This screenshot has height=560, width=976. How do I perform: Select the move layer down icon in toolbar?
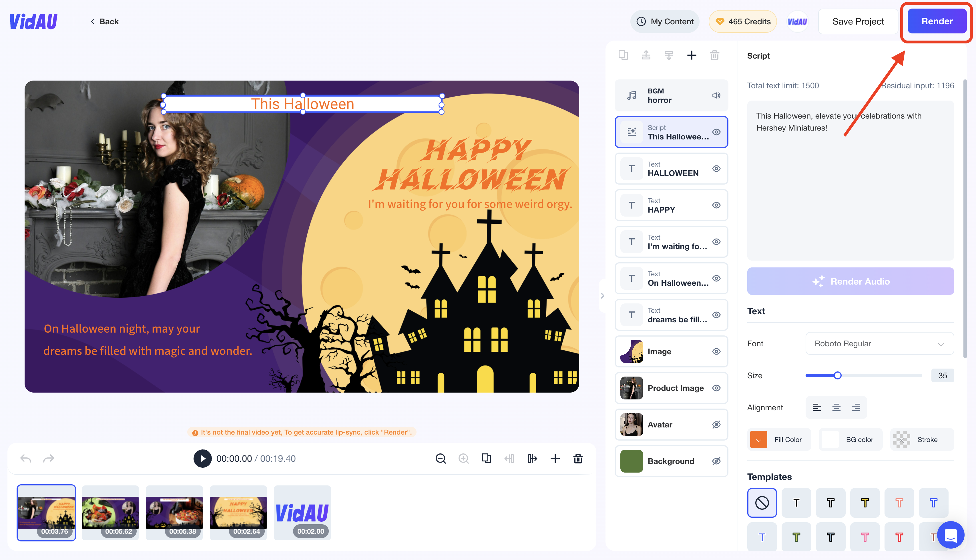669,55
